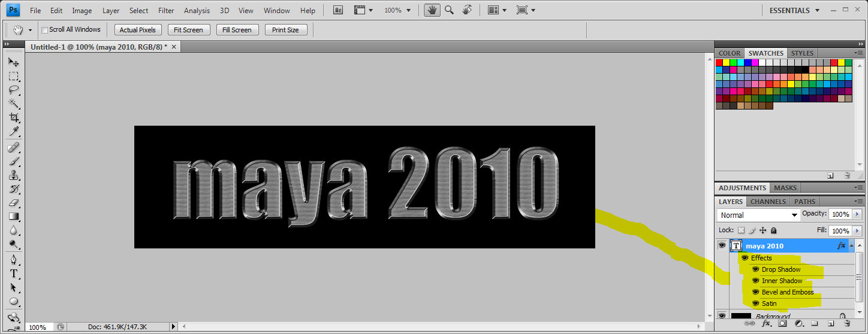Viewport: 868px width, 334px height.
Task: Select the Eyedropper tool
Action: (x=14, y=131)
